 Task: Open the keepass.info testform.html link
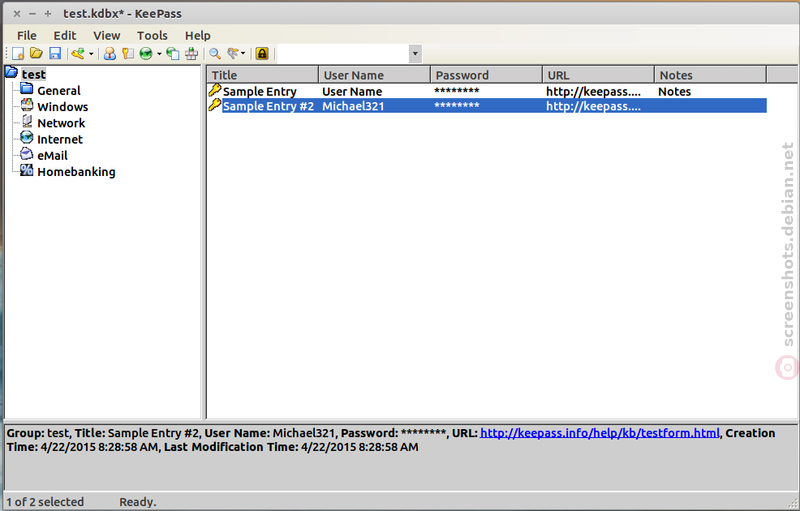[599, 433]
